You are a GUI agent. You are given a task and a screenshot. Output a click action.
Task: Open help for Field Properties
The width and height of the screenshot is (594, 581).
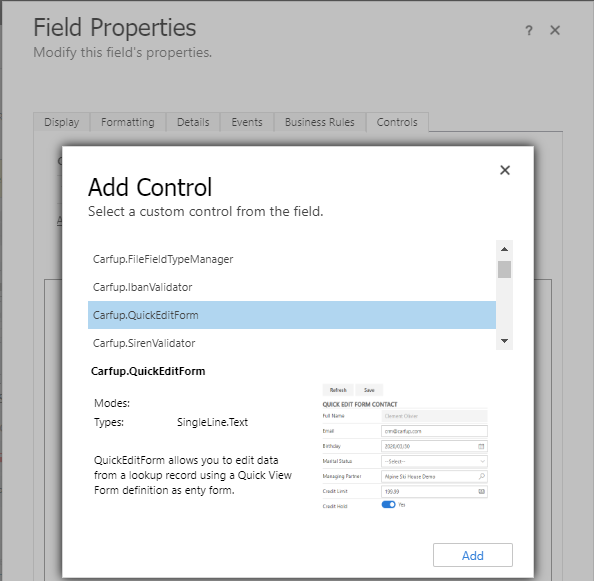[529, 30]
